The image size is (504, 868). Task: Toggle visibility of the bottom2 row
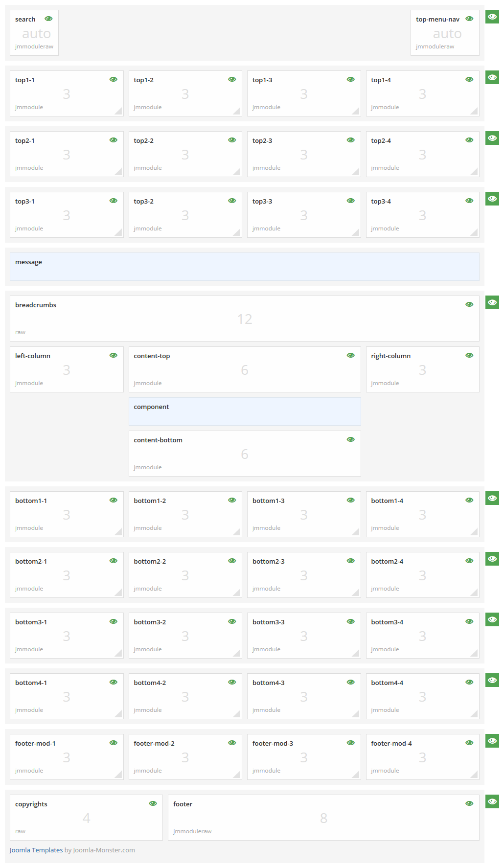pyautogui.click(x=492, y=559)
